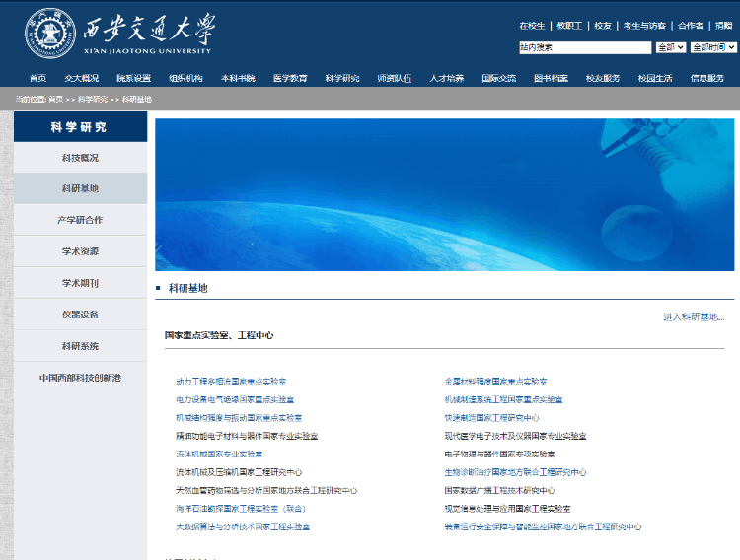
Task: Open 校友服务 navigation menu
Action: (603, 78)
